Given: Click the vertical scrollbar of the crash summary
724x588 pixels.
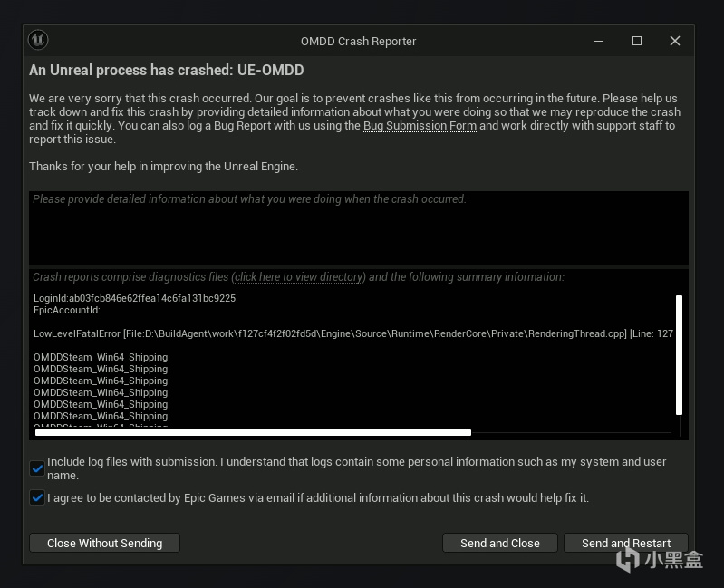Looking at the screenshot, I should [x=679, y=353].
